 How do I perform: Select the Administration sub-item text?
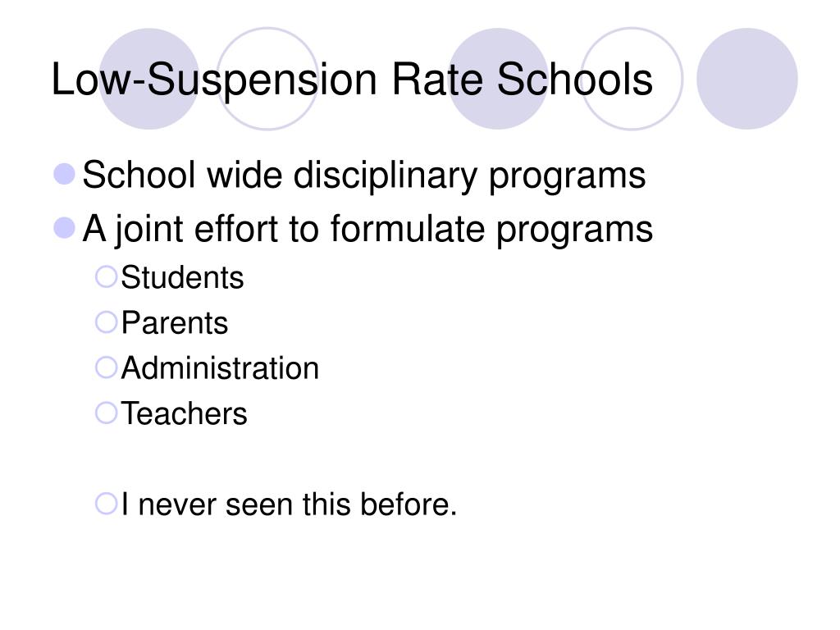point(220,368)
